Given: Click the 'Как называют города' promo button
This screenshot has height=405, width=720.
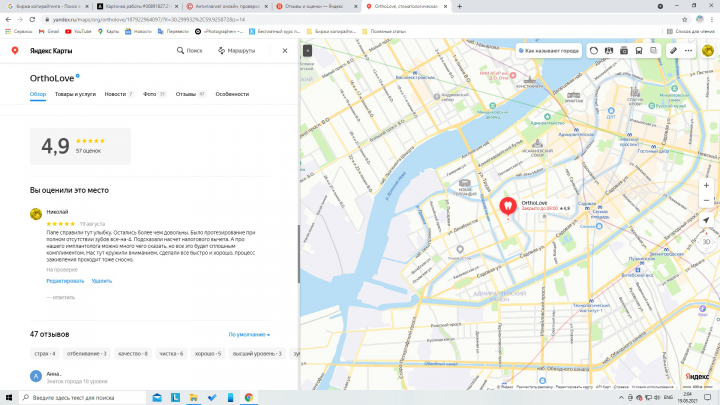Looking at the screenshot, I should 549,51.
